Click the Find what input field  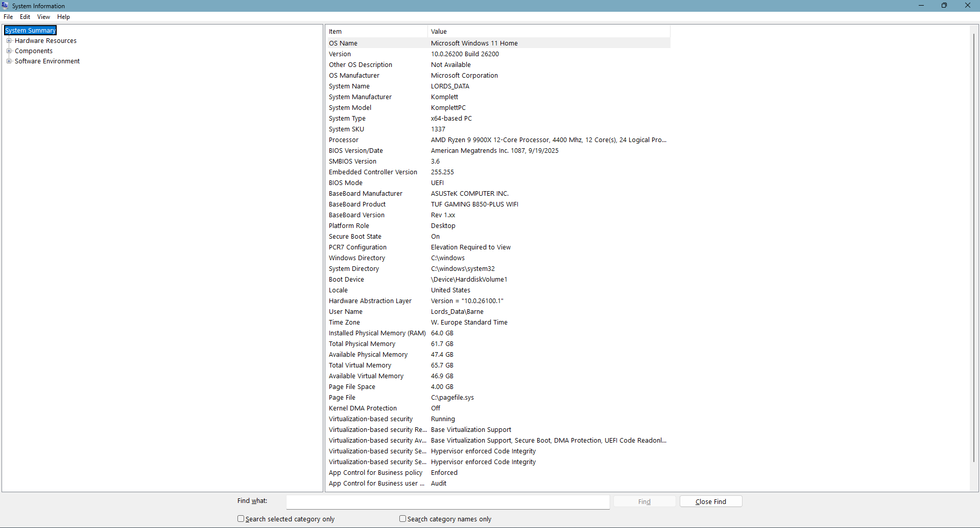click(x=448, y=502)
